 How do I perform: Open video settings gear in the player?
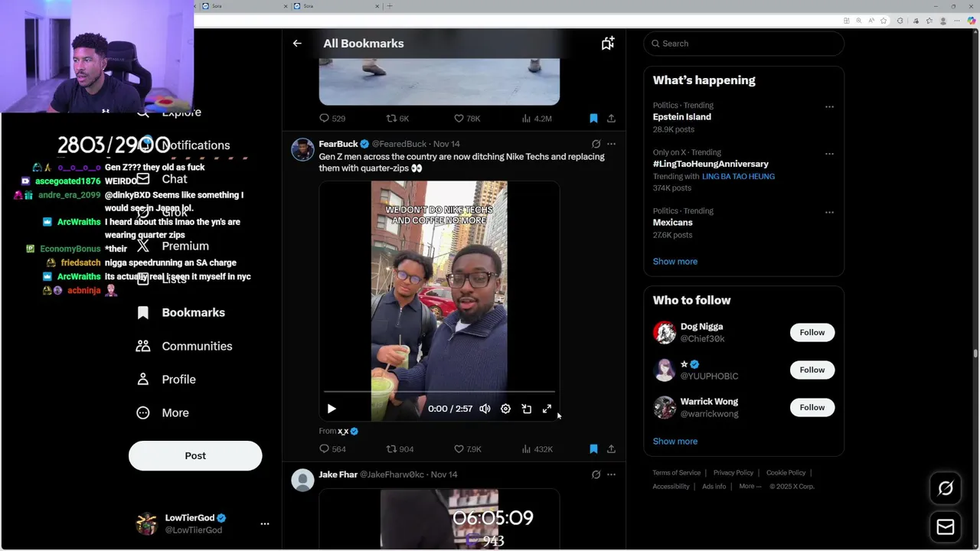click(x=505, y=409)
